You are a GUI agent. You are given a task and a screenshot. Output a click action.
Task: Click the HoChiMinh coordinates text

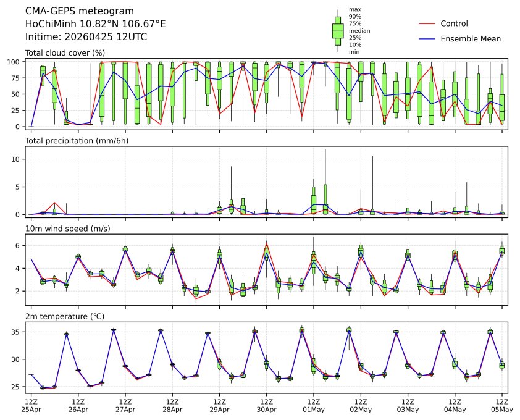(95, 23)
